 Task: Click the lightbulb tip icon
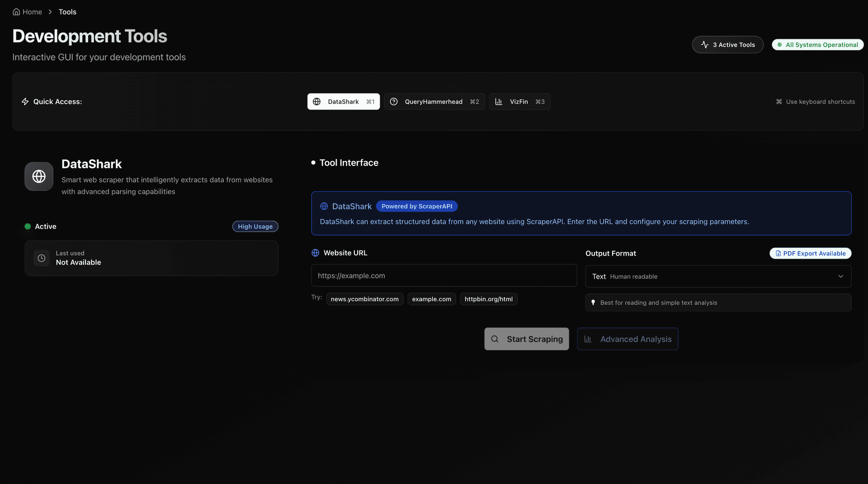pyautogui.click(x=593, y=303)
